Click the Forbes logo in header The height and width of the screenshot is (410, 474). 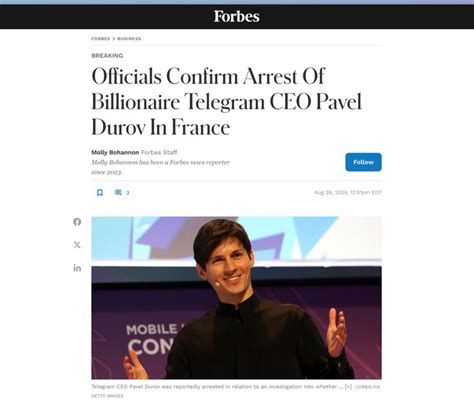236,16
